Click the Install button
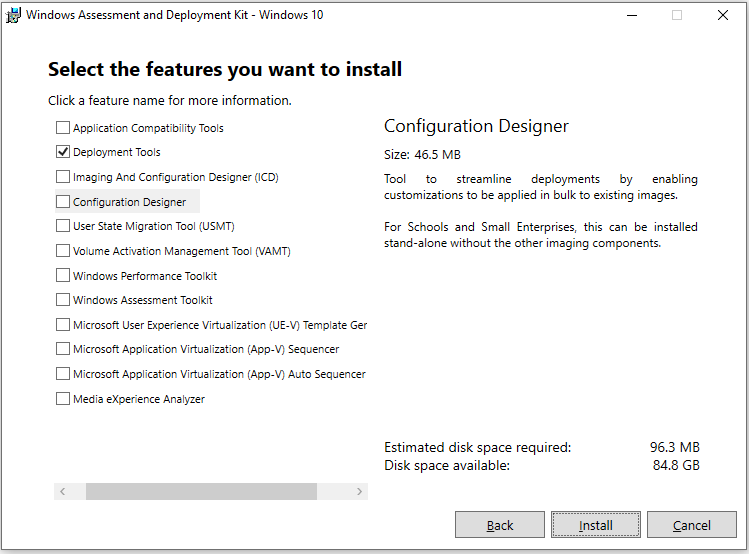The height and width of the screenshot is (554, 749). pos(596,525)
